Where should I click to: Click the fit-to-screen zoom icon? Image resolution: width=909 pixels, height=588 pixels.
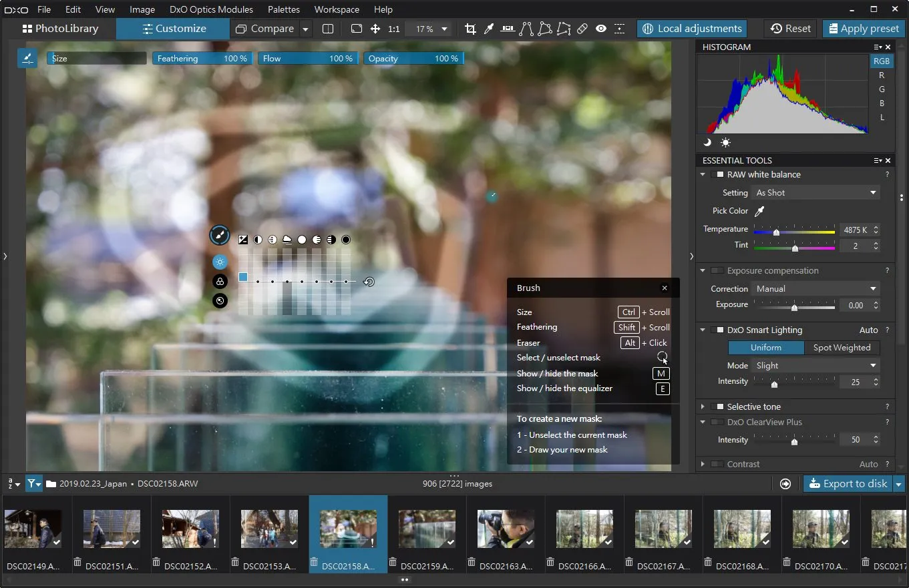tap(357, 29)
